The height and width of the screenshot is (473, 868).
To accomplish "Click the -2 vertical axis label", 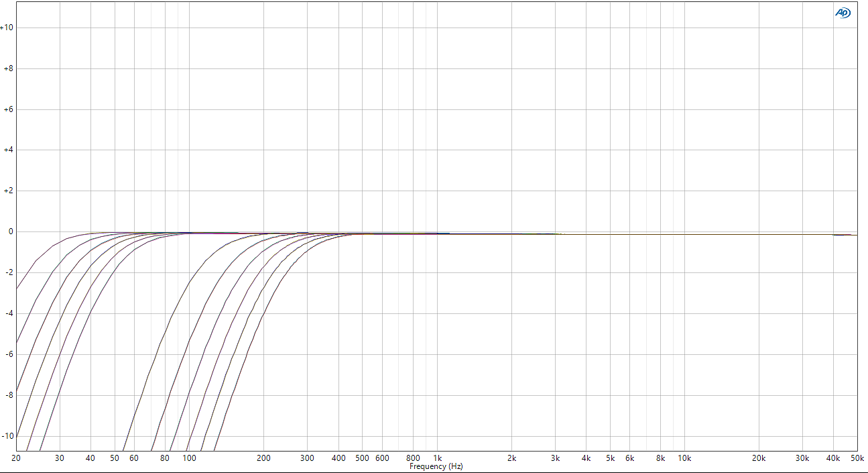I will click(9, 273).
